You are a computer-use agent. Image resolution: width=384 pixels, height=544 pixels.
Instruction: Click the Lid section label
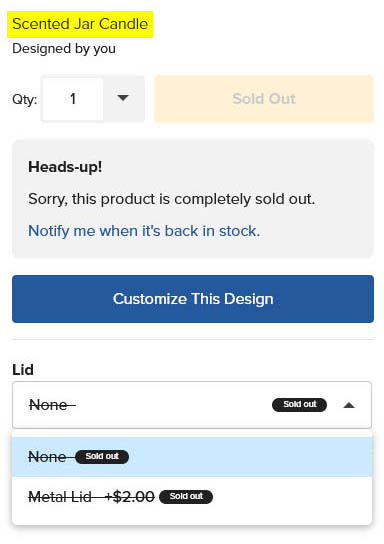(x=23, y=370)
